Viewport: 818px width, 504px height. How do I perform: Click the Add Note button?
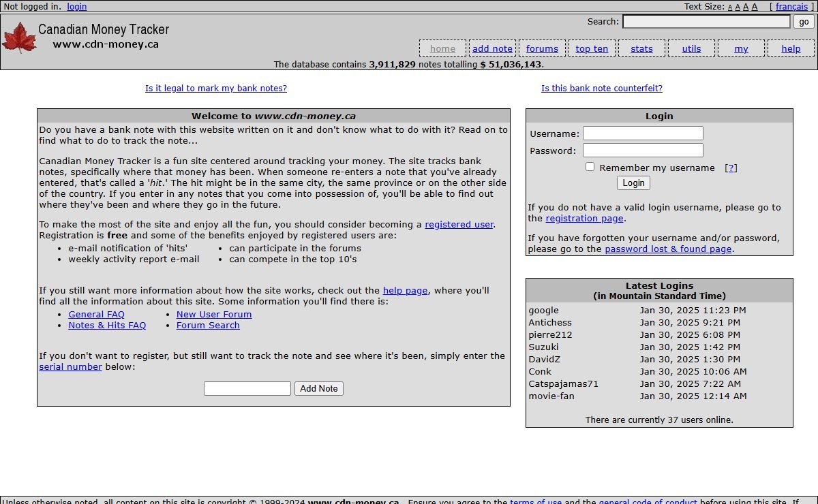point(319,388)
